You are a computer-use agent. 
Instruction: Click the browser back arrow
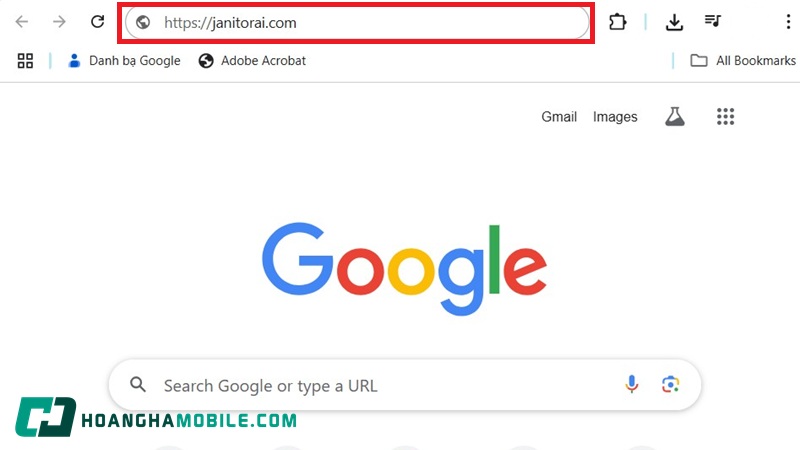pyautogui.click(x=22, y=22)
